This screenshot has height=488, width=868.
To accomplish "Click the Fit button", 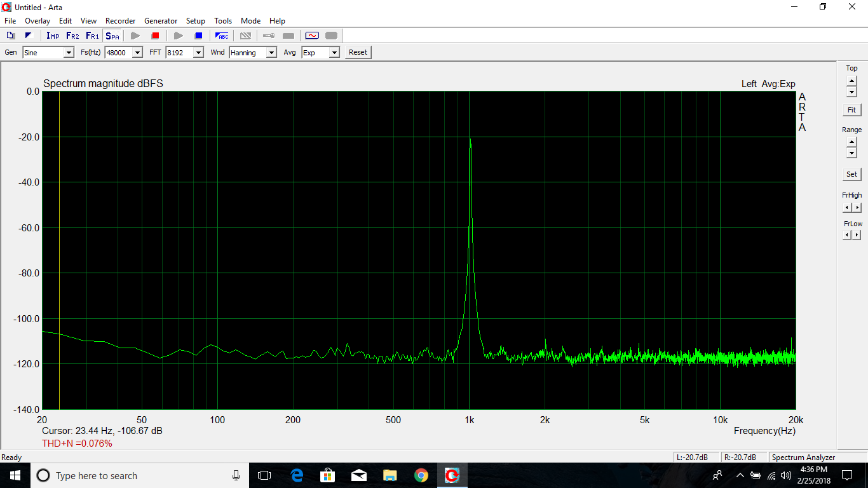I will [851, 110].
